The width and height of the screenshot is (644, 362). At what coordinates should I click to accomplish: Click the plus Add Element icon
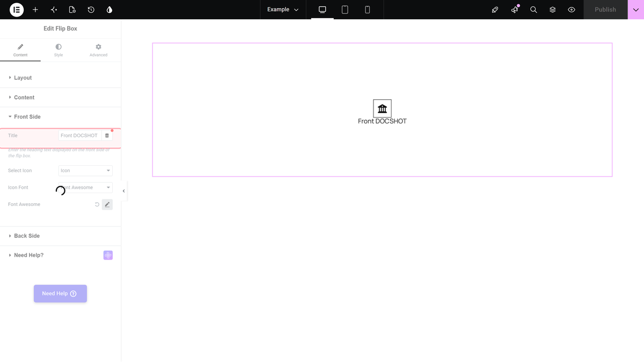coord(35,10)
